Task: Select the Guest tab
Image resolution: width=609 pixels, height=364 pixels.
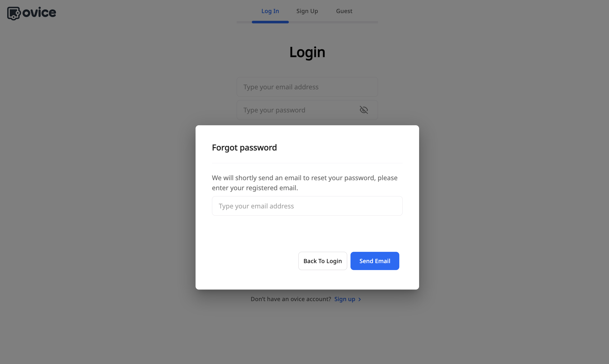Action: 344,11
